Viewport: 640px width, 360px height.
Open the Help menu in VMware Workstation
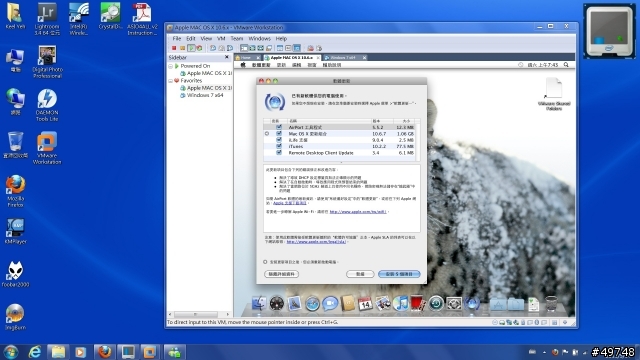tap(281, 38)
